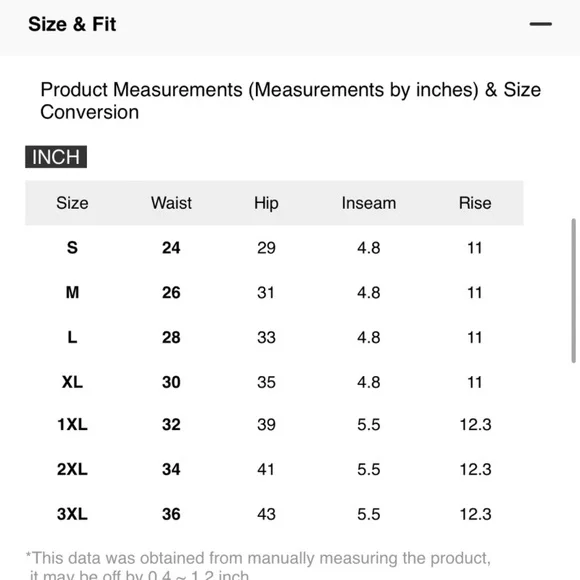The width and height of the screenshot is (580, 580).
Task: Click the Waist column header
Action: click(x=171, y=203)
